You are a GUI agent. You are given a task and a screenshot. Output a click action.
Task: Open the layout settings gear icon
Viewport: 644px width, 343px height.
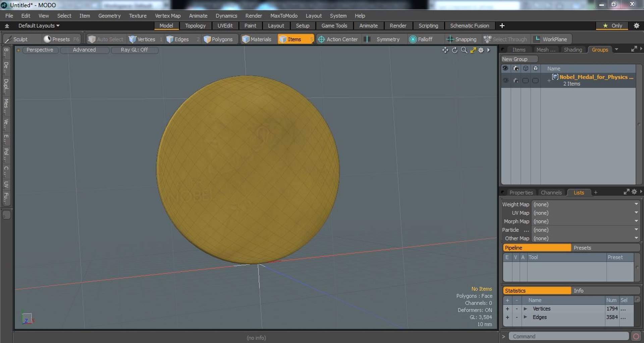[636, 25]
